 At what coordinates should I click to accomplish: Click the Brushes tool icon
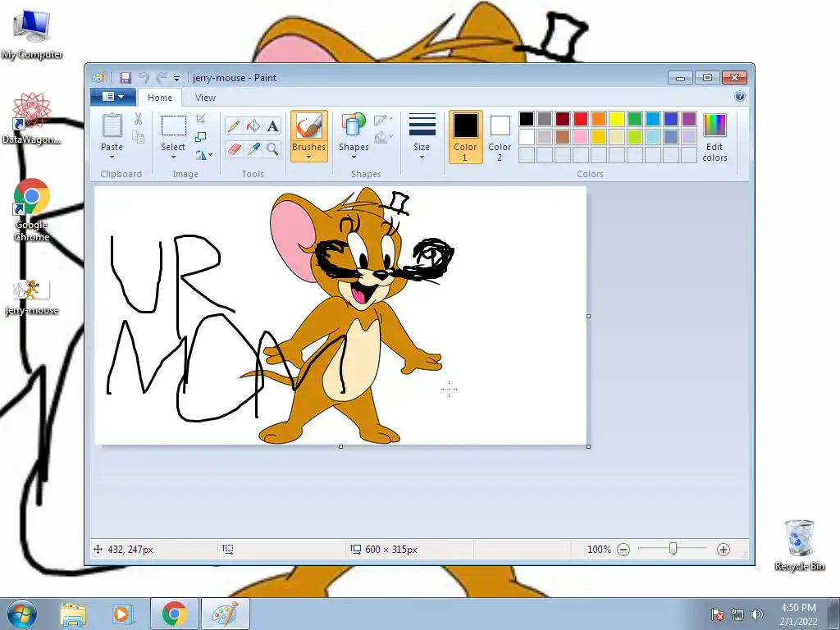click(308, 126)
